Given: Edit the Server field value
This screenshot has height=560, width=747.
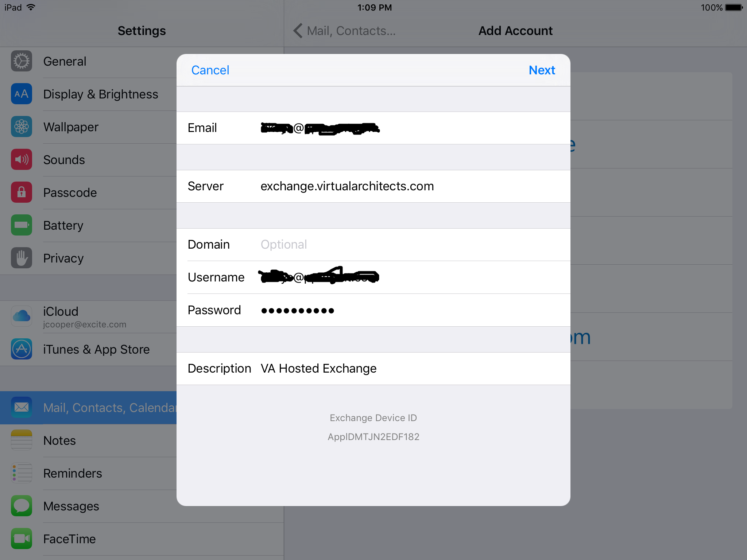Looking at the screenshot, I should coord(373,186).
